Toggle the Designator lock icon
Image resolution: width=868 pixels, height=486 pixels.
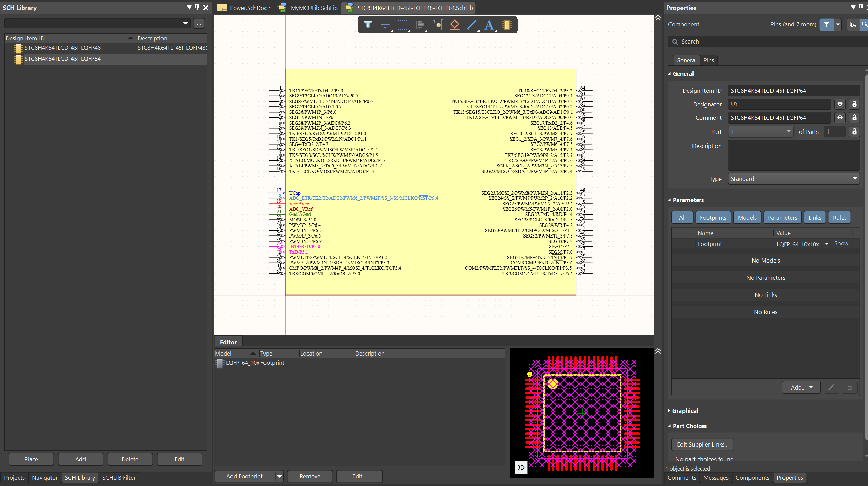854,104
